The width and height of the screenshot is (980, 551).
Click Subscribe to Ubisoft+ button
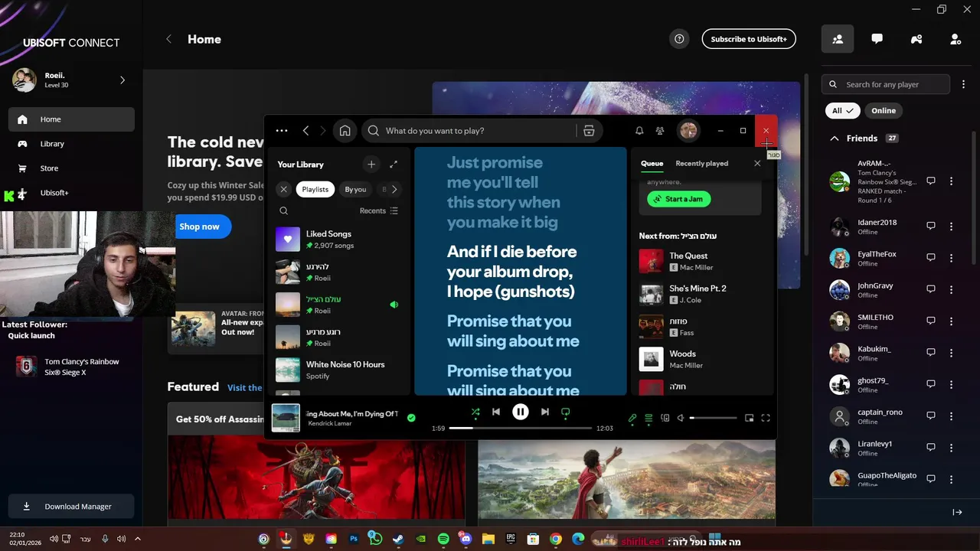pos(749,39)
